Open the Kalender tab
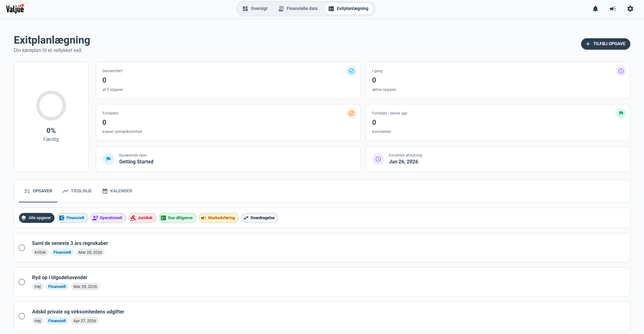Viewport: 644px width, 334px height. (x=117, y=191)
